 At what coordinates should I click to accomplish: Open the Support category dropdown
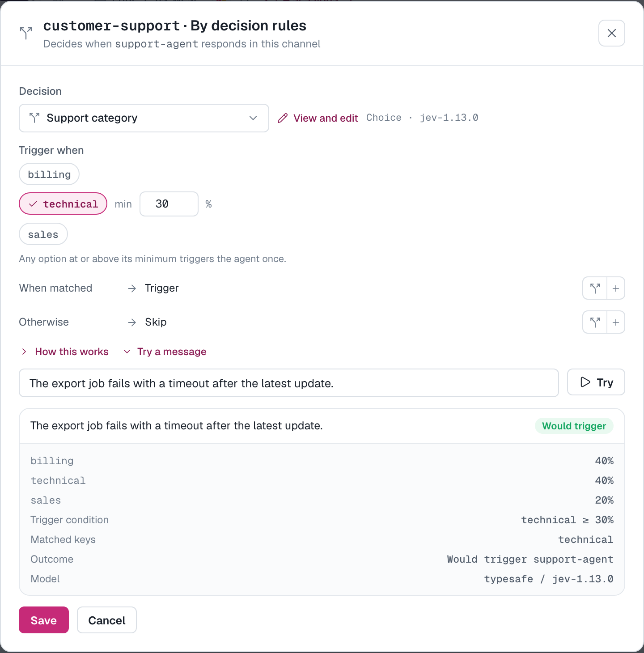pyautogui.click(x=144, y=118)
